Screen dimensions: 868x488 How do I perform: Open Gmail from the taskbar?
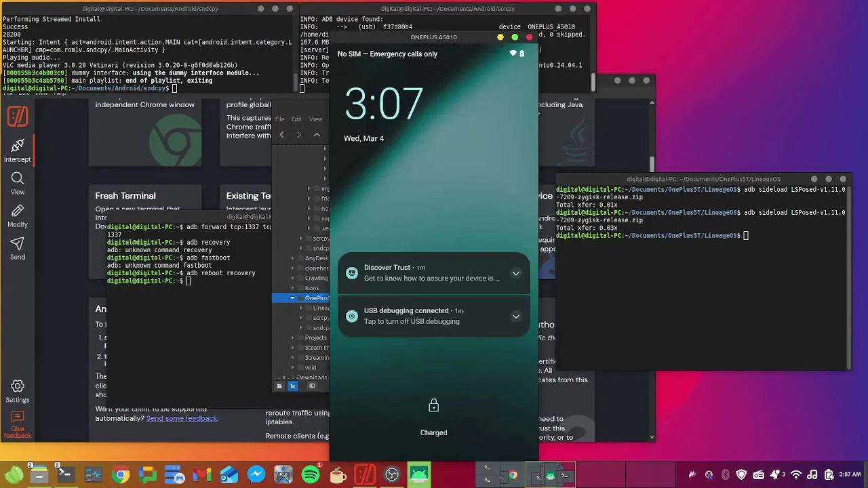201,474
